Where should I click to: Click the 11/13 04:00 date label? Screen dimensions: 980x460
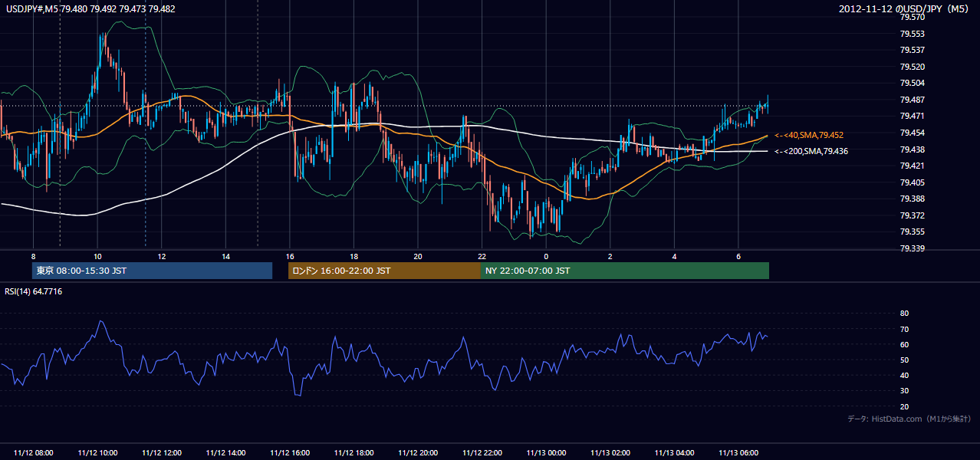pyautogui.click(x=674, y=453)
